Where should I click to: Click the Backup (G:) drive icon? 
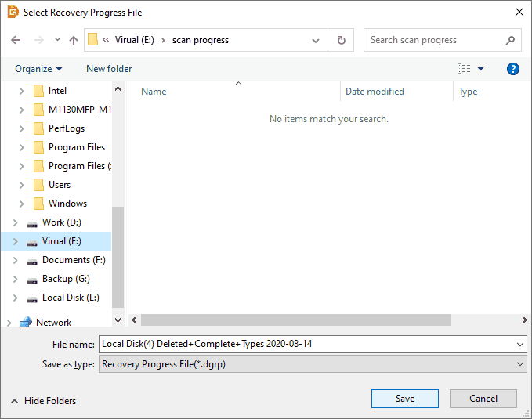tap(32, 279)
